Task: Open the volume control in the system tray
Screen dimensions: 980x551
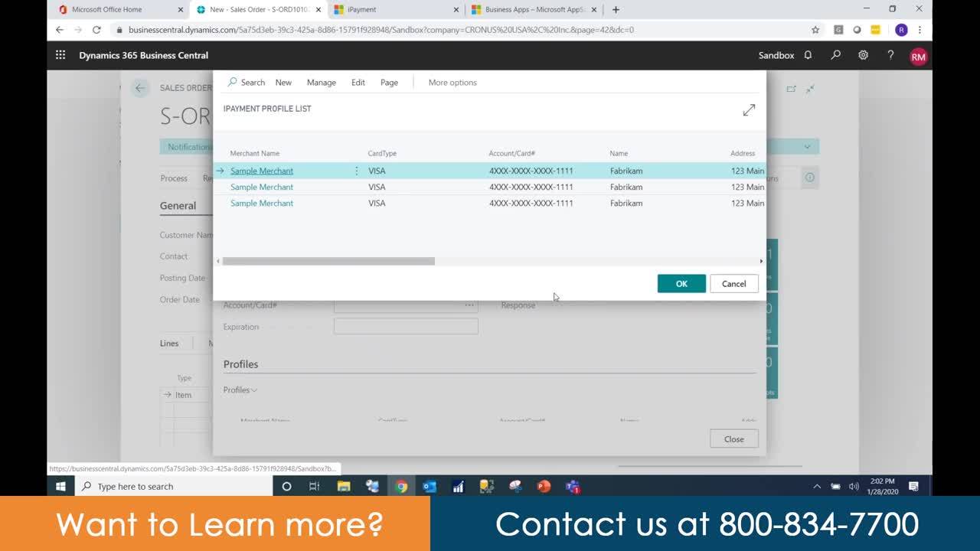Action: [x=854, y=486]
